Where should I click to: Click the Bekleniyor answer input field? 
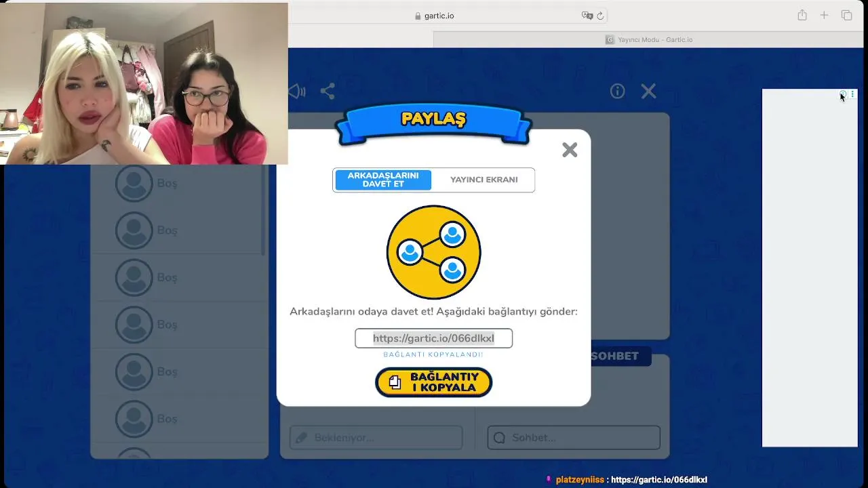[376, 438]
